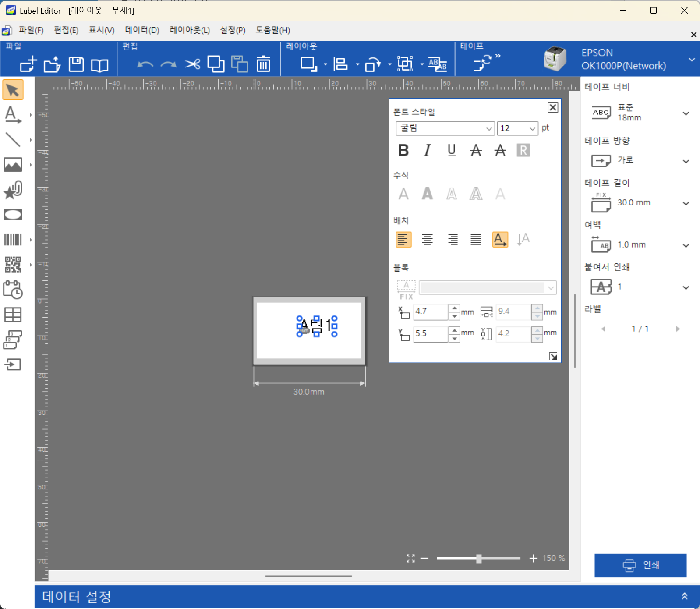Toggle single strikethrough formatting

(476, 150)
